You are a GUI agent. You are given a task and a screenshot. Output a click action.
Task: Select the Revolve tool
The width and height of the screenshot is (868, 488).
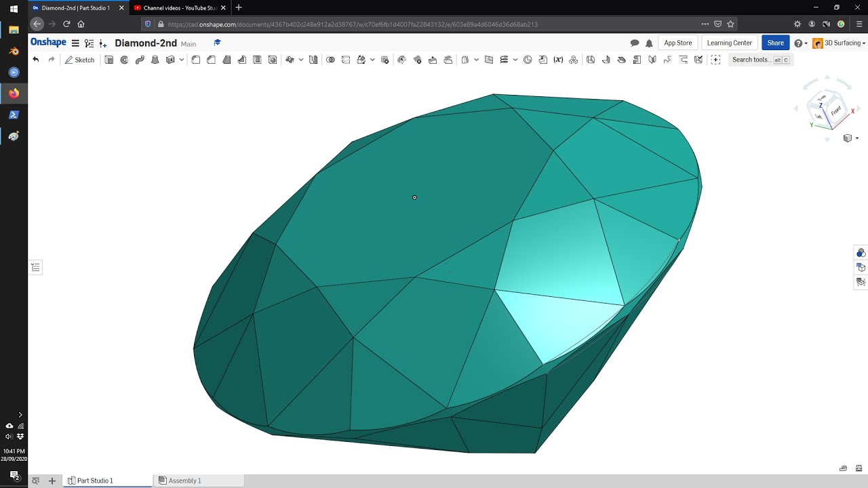pos(124,60)
